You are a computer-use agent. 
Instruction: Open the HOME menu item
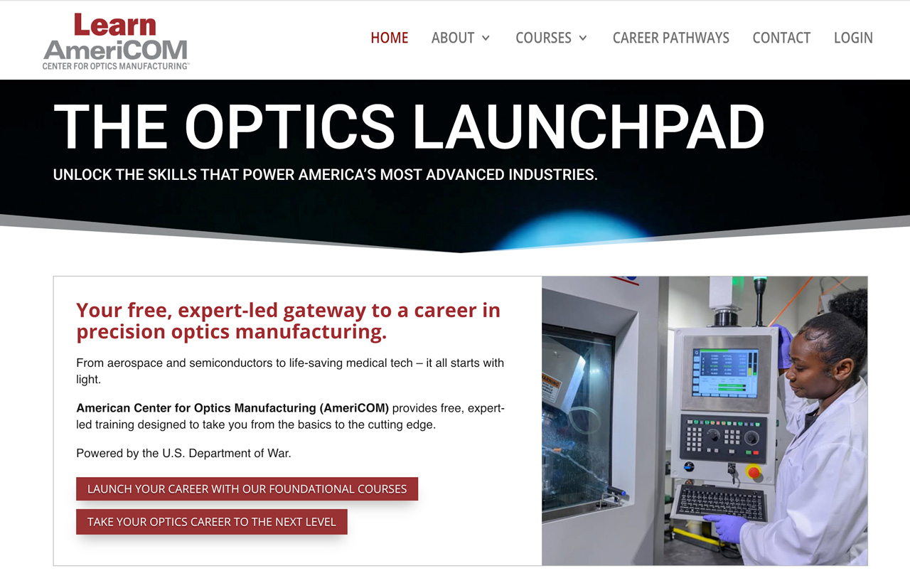390,38
